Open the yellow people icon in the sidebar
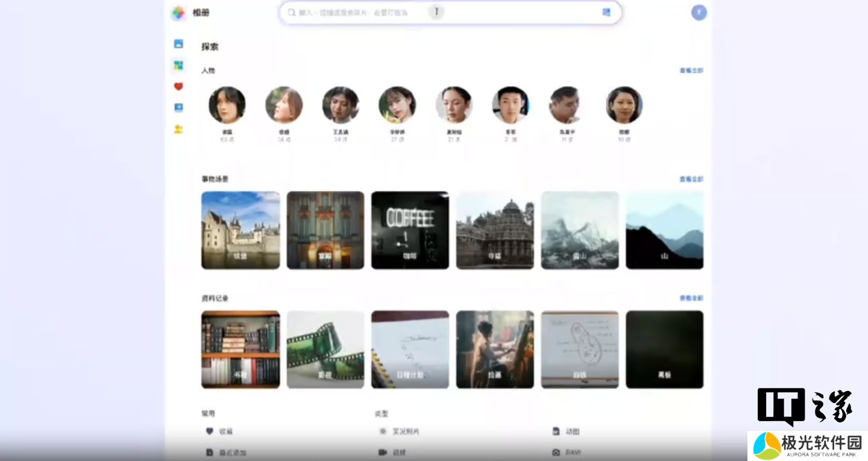868x461 pixels. (178, 129)
